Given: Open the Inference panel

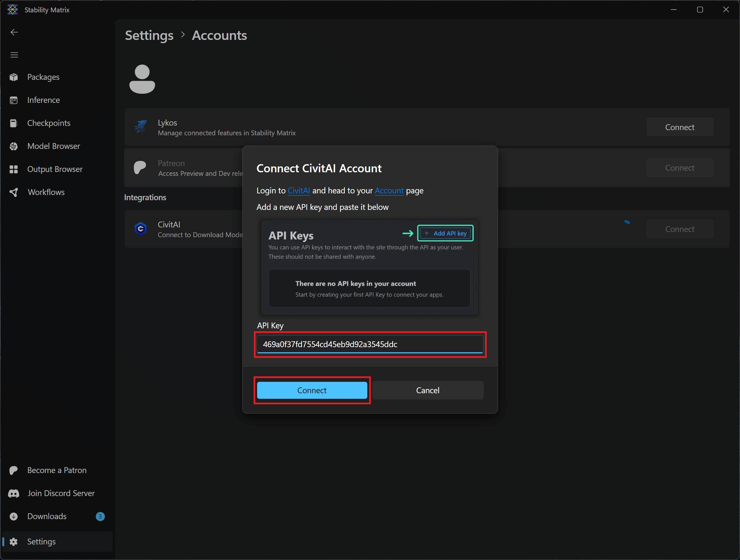Looking at the screenshot, I should 43,100.
